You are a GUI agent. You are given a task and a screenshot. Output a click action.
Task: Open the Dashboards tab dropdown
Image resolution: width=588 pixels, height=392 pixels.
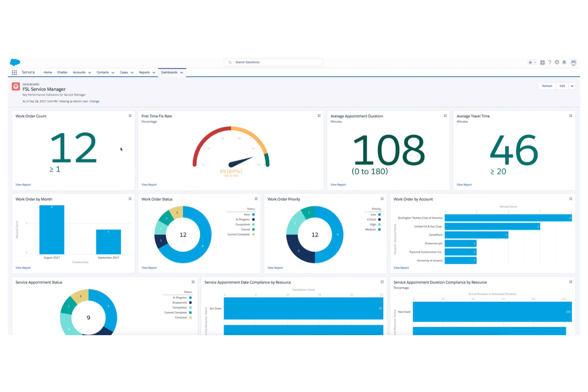(182, 72)
